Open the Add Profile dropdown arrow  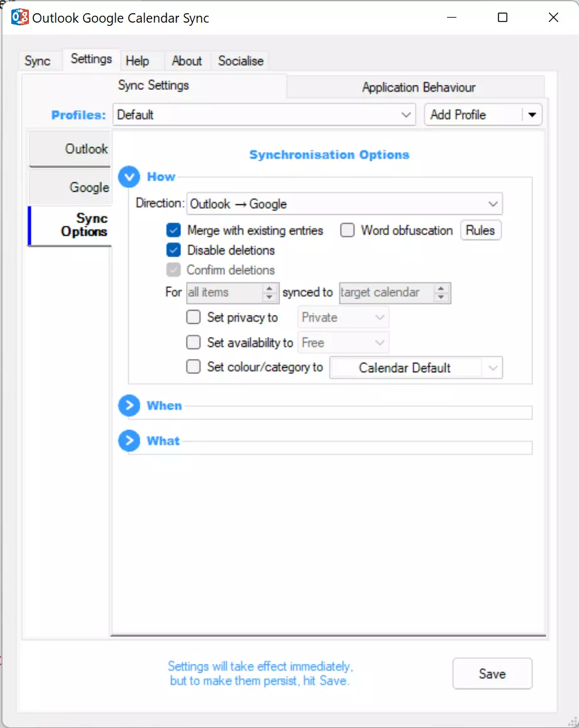click(x=532, y=114)
